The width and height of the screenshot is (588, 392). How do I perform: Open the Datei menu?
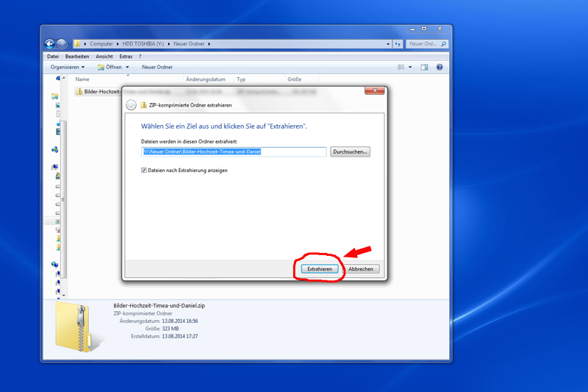click(52, 56)
